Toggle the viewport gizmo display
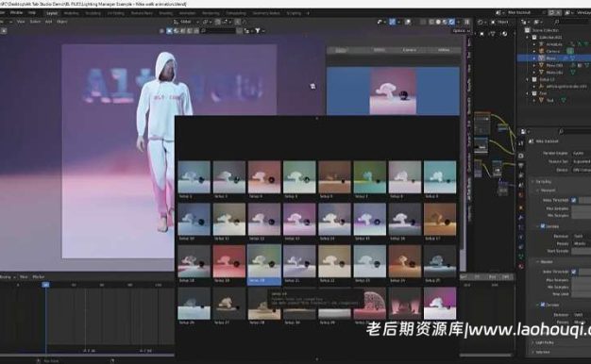Image resolution: width=591 pixels, height=364 pixels. coord(393,22)
